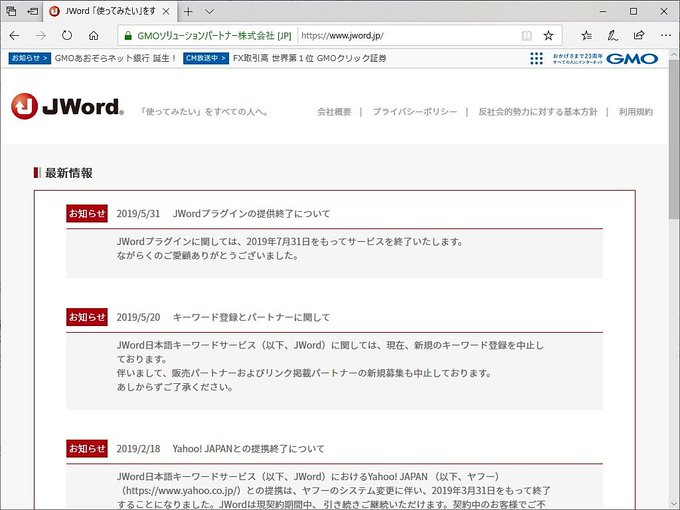
Task: Click the address bar URL field
Action: point(408,36)
